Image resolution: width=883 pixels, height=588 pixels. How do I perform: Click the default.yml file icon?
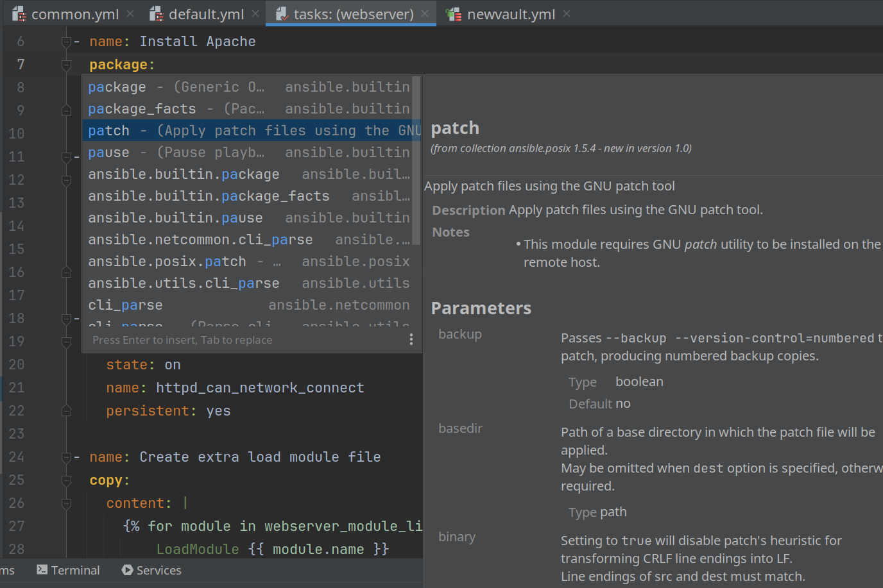click(x=156, y=14)
